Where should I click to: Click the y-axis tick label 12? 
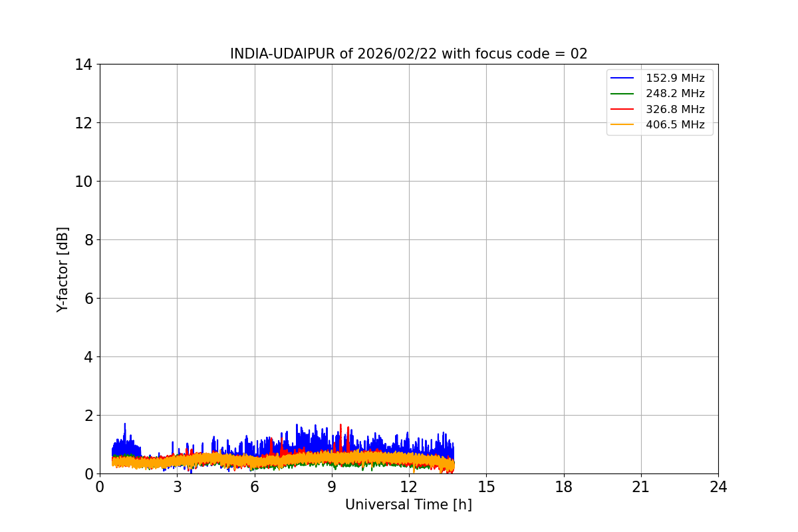tap(84, 123)
